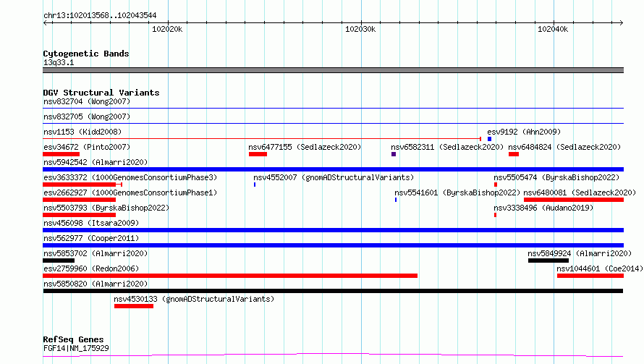This screenshot has width=644, height=364.
Task: Click the red bar under nsv1044601
Action: pos(590,276)
